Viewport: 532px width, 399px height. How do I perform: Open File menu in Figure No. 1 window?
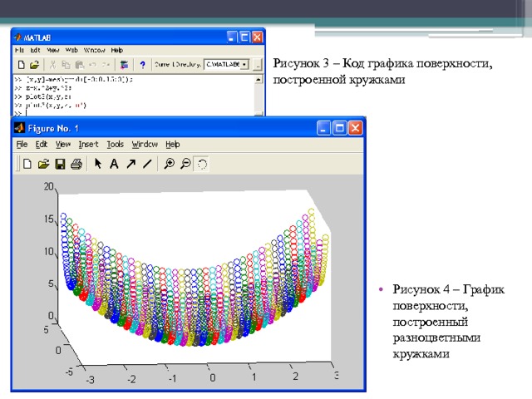pos(22,145)
